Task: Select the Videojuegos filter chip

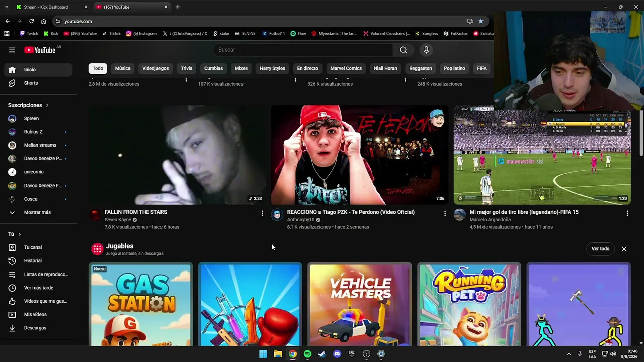Action: [x=155, y=68]
